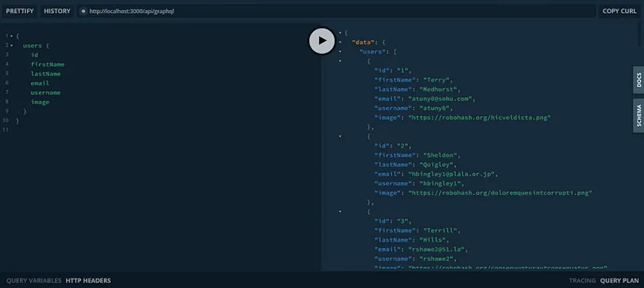Click the "Terry" firstName value
Viewport: 644px width, 288px height.
point(436,80)
